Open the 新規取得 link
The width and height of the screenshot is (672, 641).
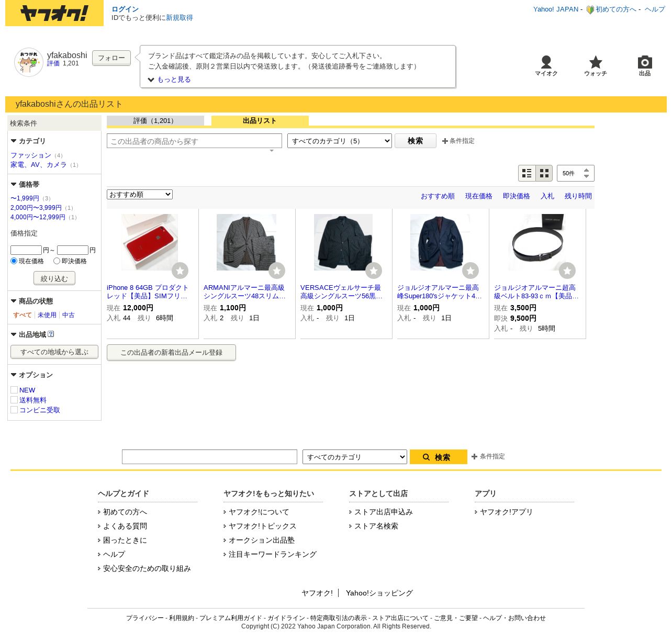click(180, 18)
